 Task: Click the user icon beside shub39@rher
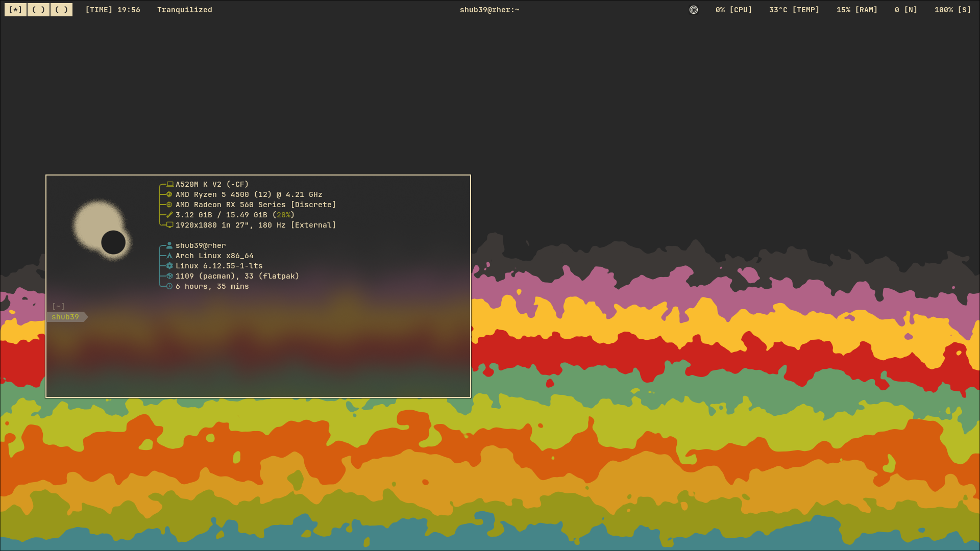169,245
